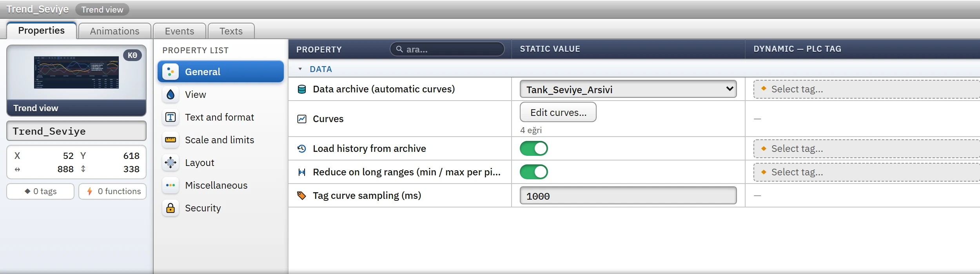The height and width of the screenshot is (274, 980).
Task: Click the View water-drop icon
Action: pyautogui.click(x=171, y=94)
